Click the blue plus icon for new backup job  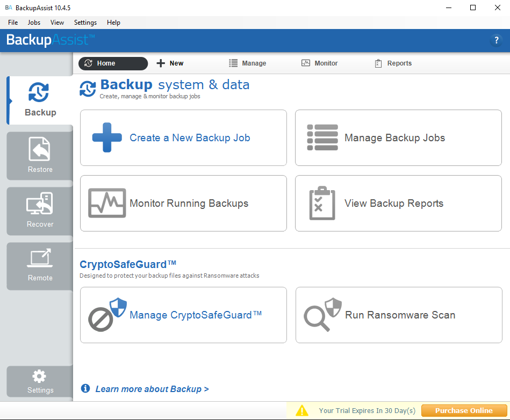(107, 137)
